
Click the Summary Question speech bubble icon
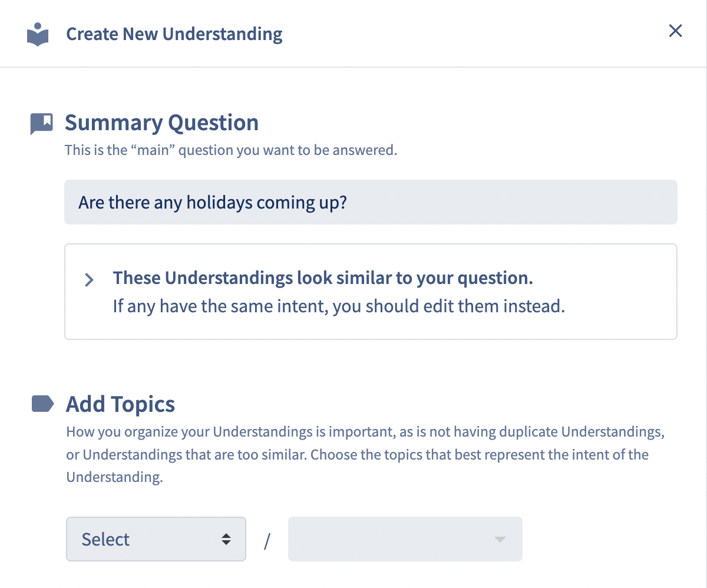coord(42,124)
